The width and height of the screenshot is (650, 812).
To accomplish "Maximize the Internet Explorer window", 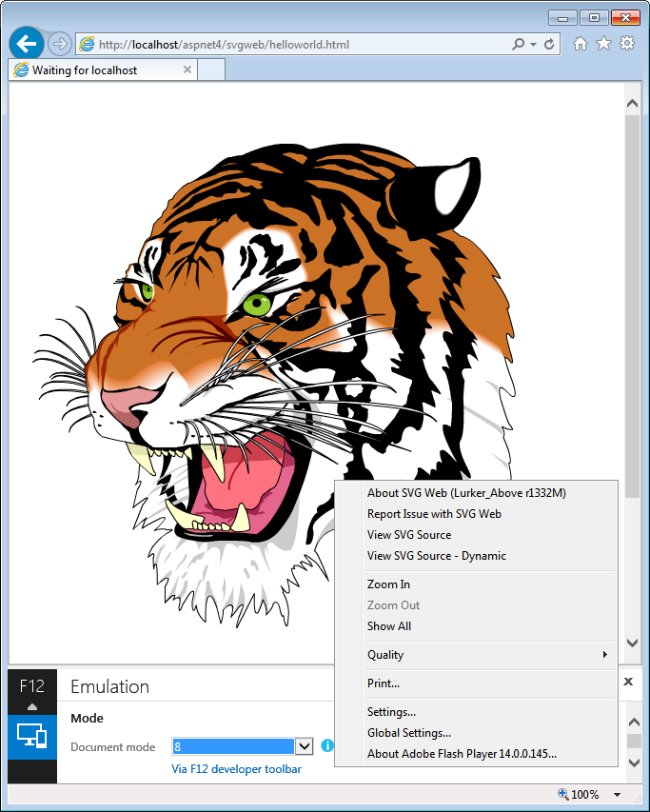I will tap(594, 17).
